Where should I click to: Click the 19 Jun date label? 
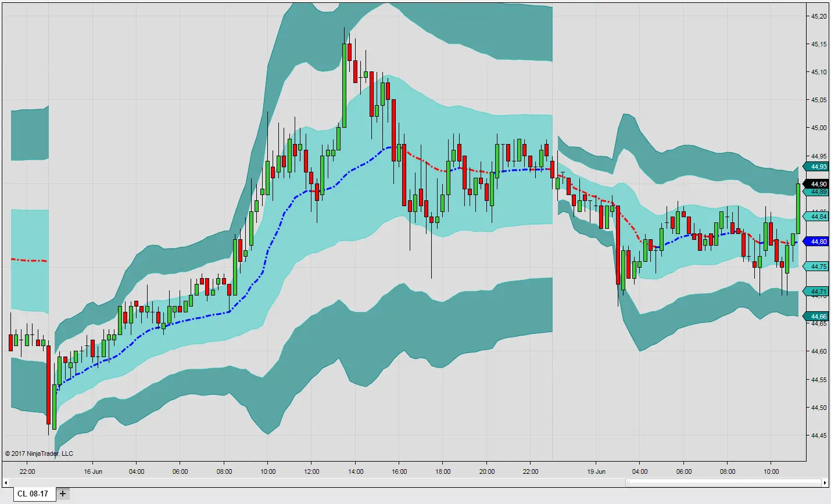click(596, 471)
